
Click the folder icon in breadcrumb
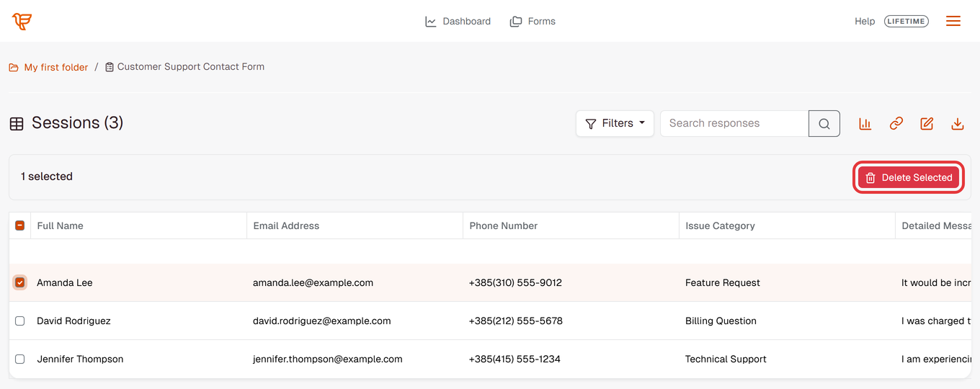pos(14,67)
